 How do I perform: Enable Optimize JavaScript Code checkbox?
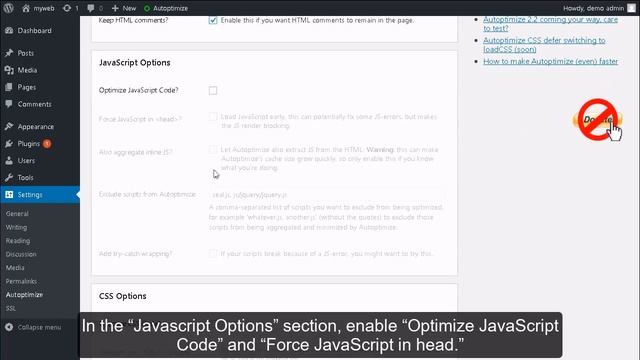(x=213, y=90)
